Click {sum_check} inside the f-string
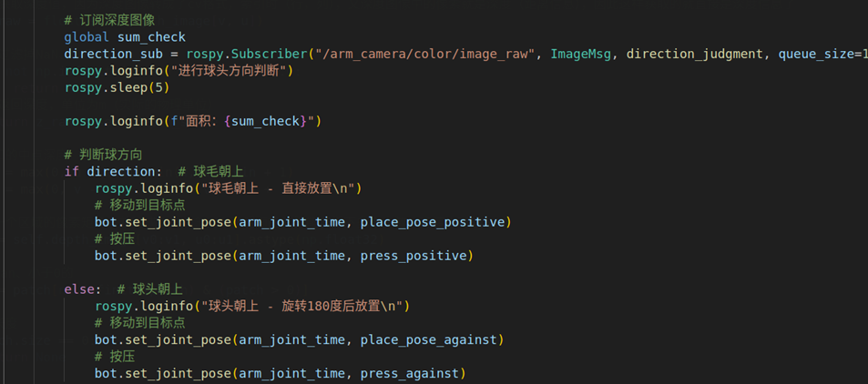The image size is (868, 384). pyautogui.click(x=265, y=121)
